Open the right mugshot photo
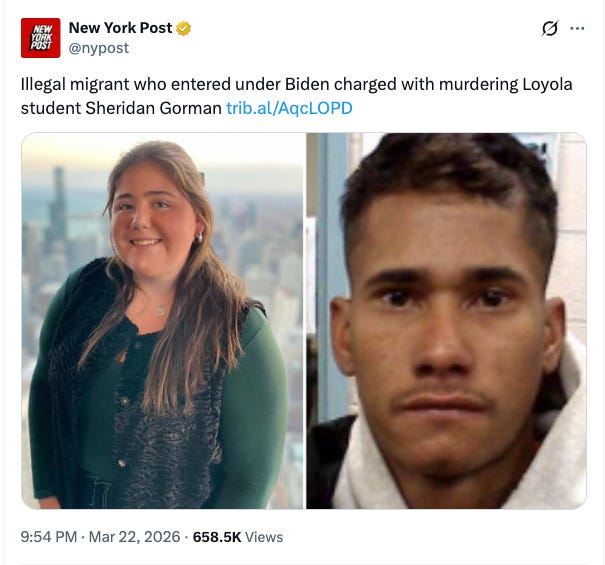 coord(446,321)
